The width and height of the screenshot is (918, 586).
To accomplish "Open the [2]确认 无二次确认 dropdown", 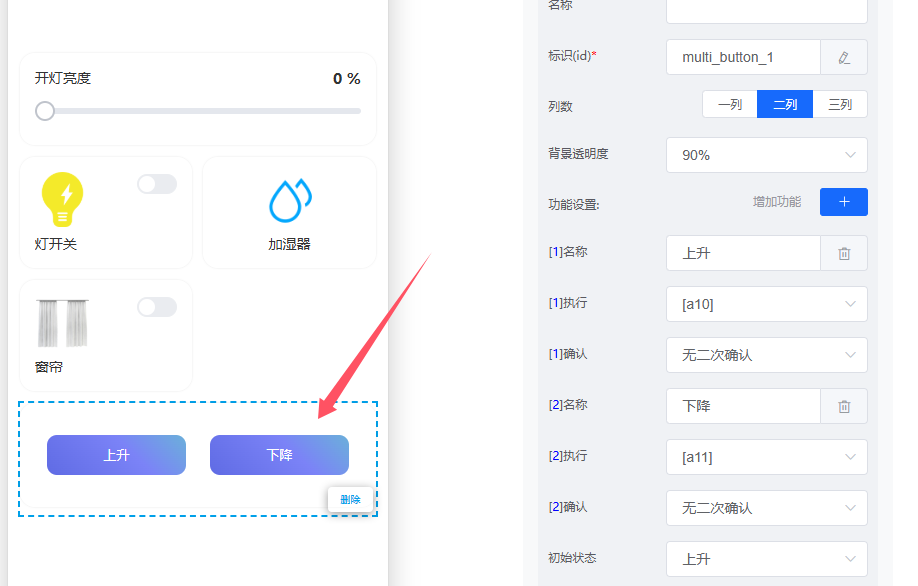I will click(x=766, y=508).
